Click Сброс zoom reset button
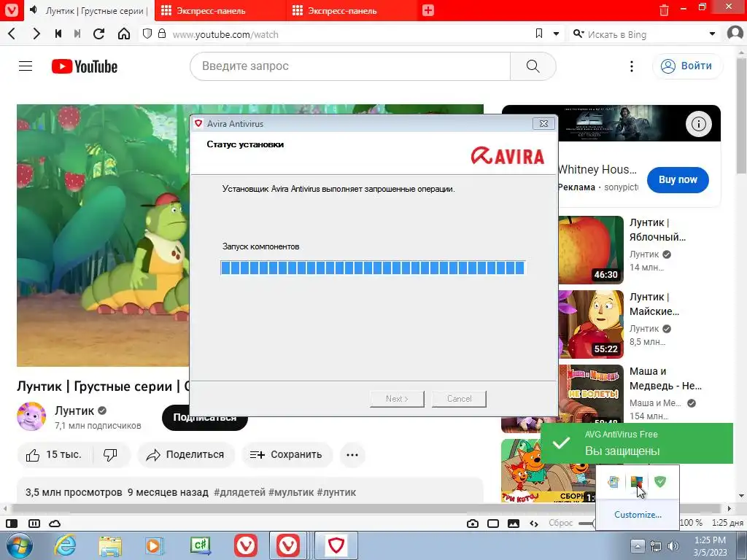This screenshot has height=560, width=747. click(560, 523)
